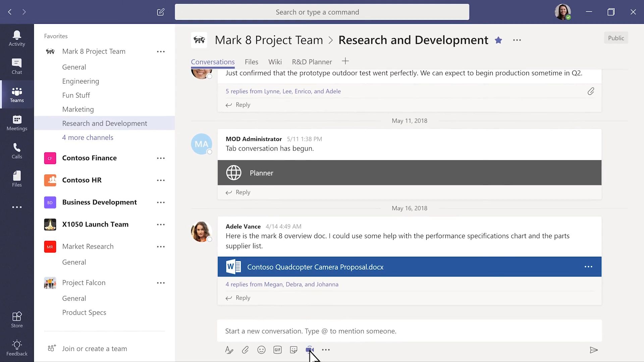Send the message
644x362 pixels.
pos(594,350)
